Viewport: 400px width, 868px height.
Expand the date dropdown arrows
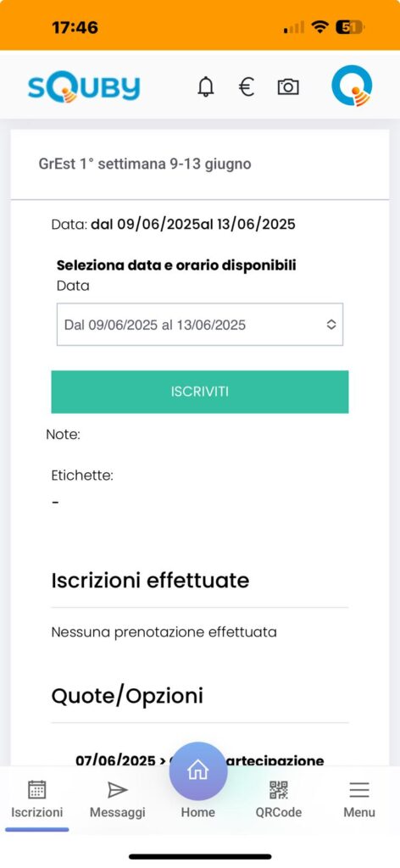(331, 325)
